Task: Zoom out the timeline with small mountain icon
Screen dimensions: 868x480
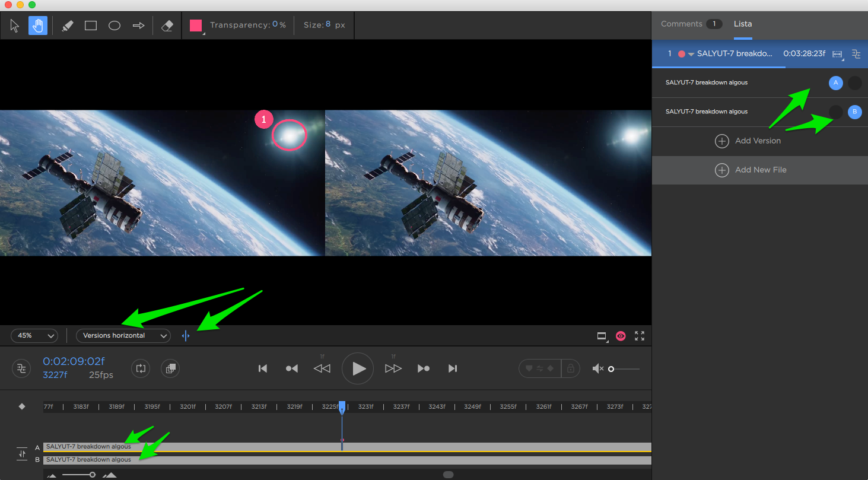Action: [x=52, y=475]
